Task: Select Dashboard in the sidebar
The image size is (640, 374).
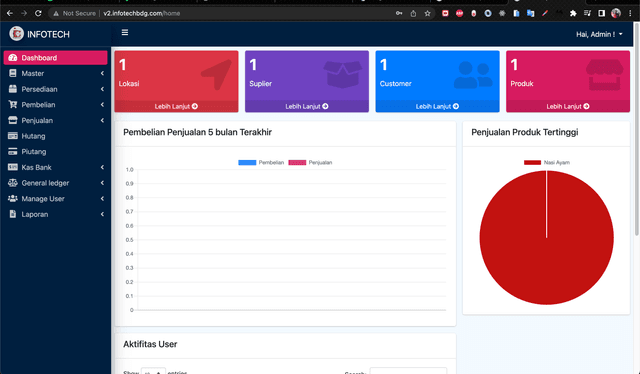Action: (56, 58)
